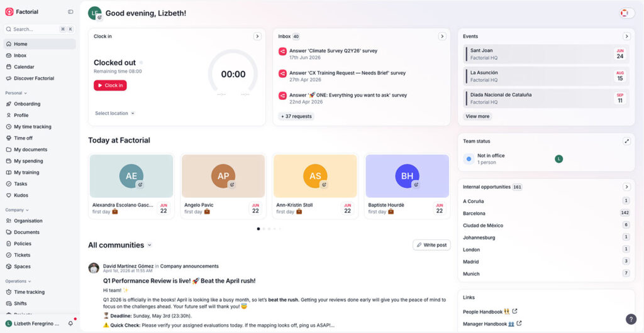Open company Documents in sidebar
The image size is (644, 333).
pyautogui.click(x=40, y=232)
